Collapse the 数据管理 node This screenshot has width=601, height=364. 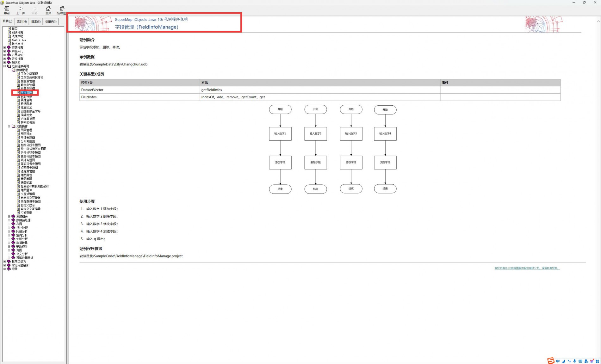click(9, 70)
